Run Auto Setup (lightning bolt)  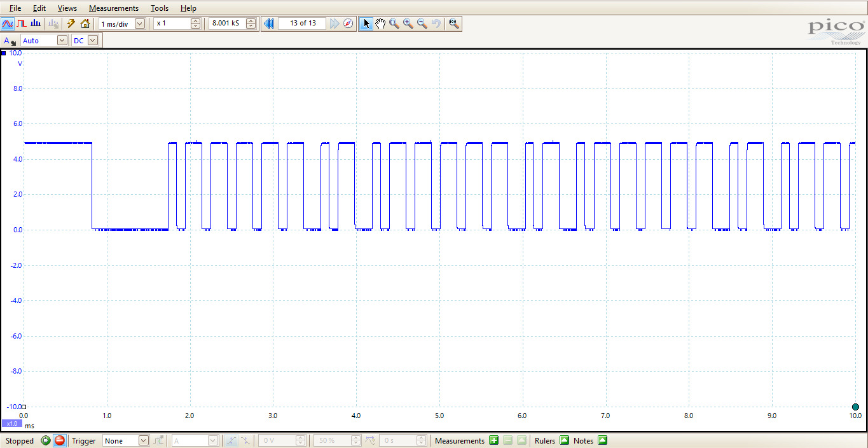point(71,24)
